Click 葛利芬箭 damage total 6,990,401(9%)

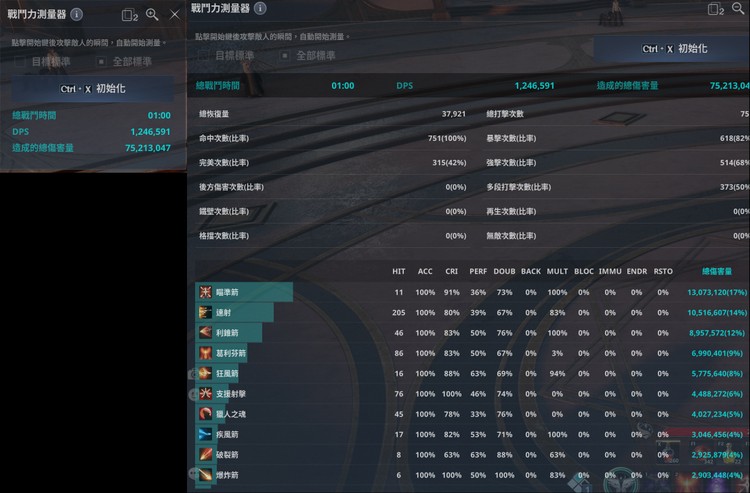[x=717, y=353]
